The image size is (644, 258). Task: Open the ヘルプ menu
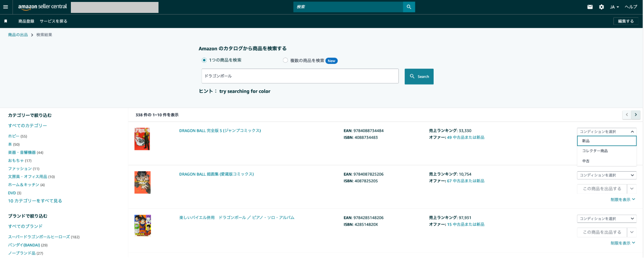pyautogui.click(x=631, y=7)
